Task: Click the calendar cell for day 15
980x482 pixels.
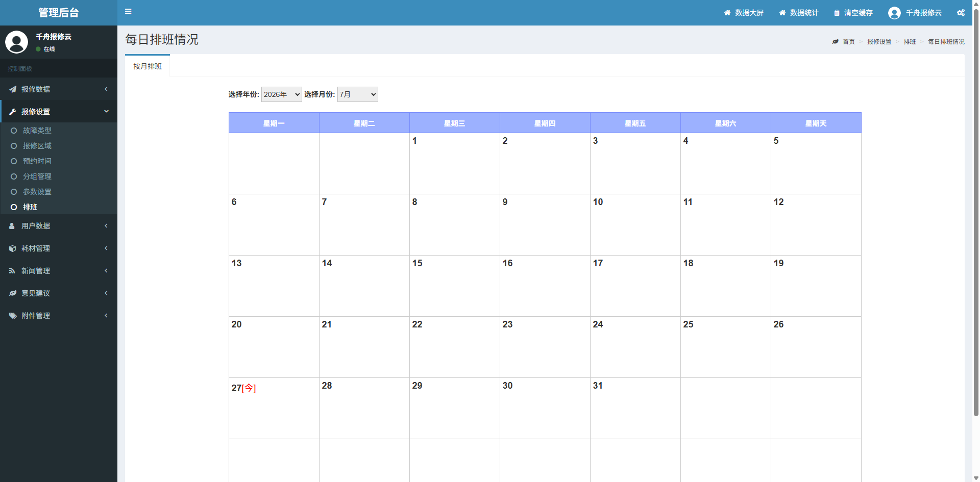Action: tap(455, 286)
